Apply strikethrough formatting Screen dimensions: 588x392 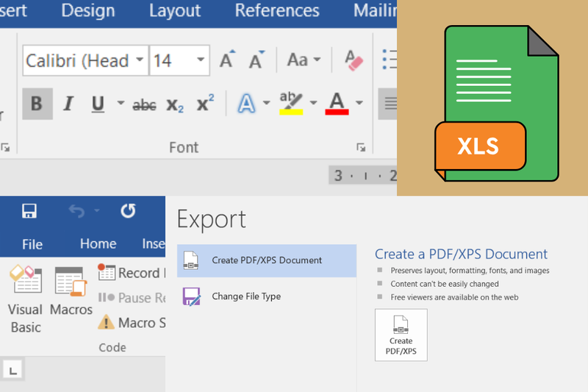[x=144, y=104]
